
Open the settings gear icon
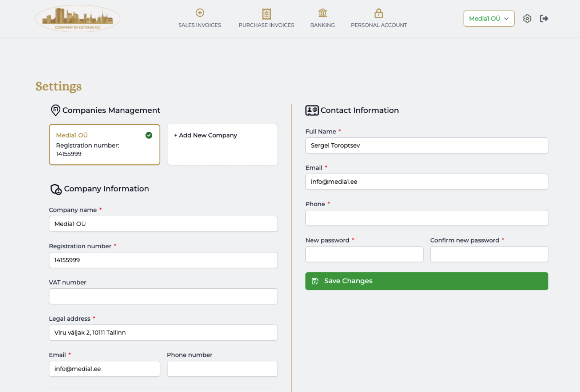pyautogui.click(x=527, y=18)
